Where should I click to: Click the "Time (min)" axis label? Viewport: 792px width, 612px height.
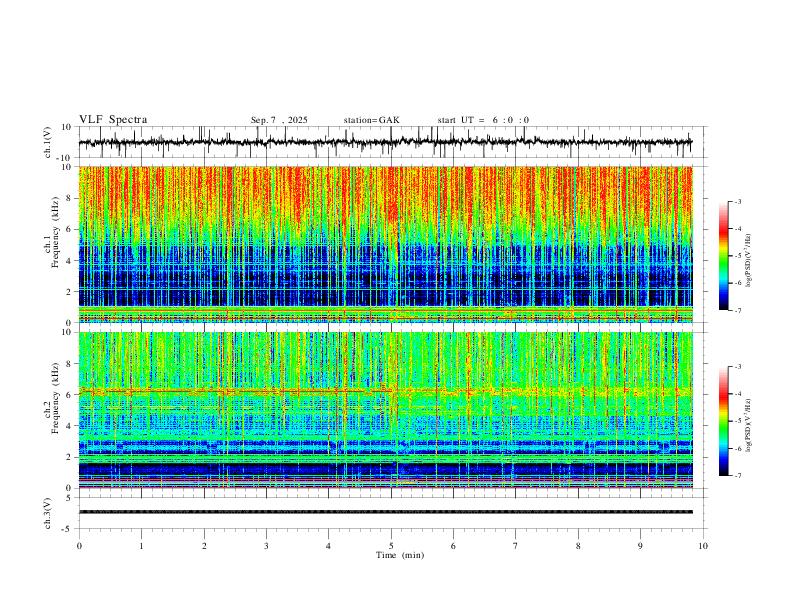(x=400, y=555)
